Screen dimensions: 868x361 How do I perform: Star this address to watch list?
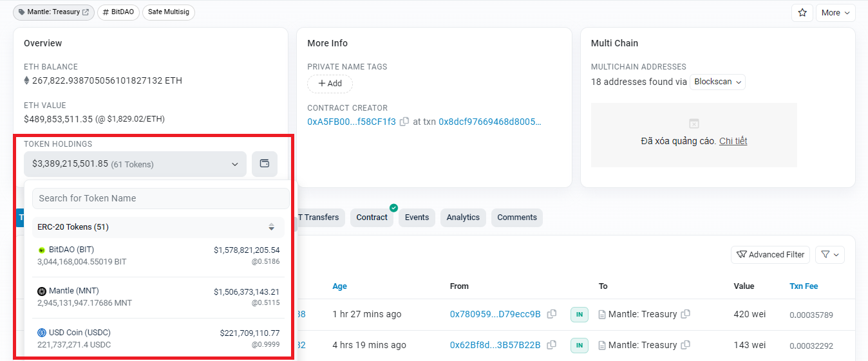point(802,12)
